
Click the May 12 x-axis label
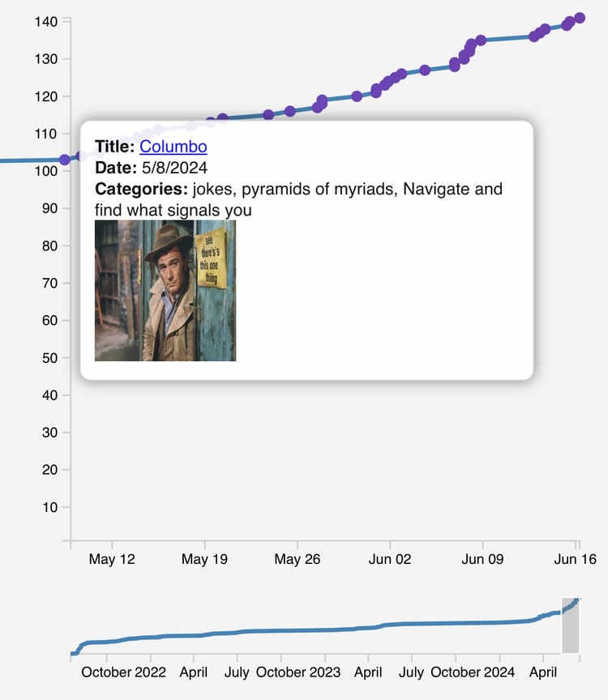point(112,560)
